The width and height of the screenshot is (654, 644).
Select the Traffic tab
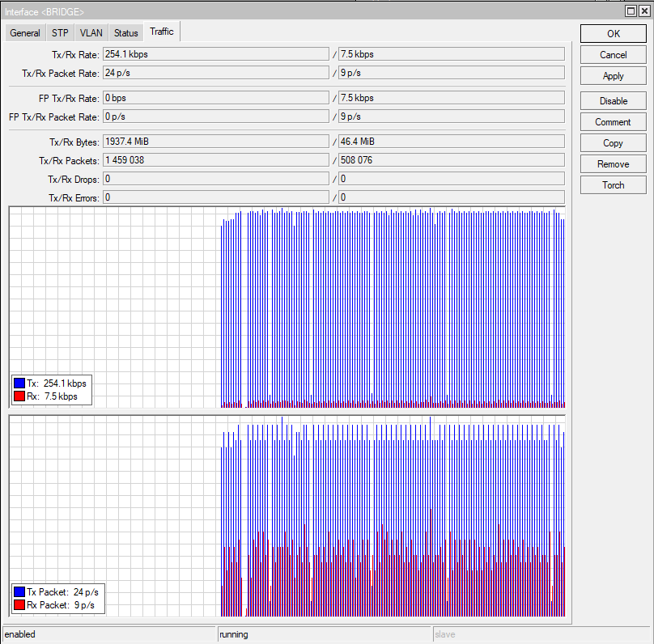(161, 32)
